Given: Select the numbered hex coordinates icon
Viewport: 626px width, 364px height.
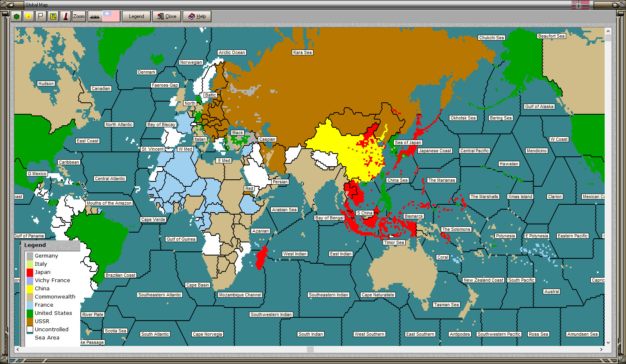Looking at the screenshot, I should point(53,16).
